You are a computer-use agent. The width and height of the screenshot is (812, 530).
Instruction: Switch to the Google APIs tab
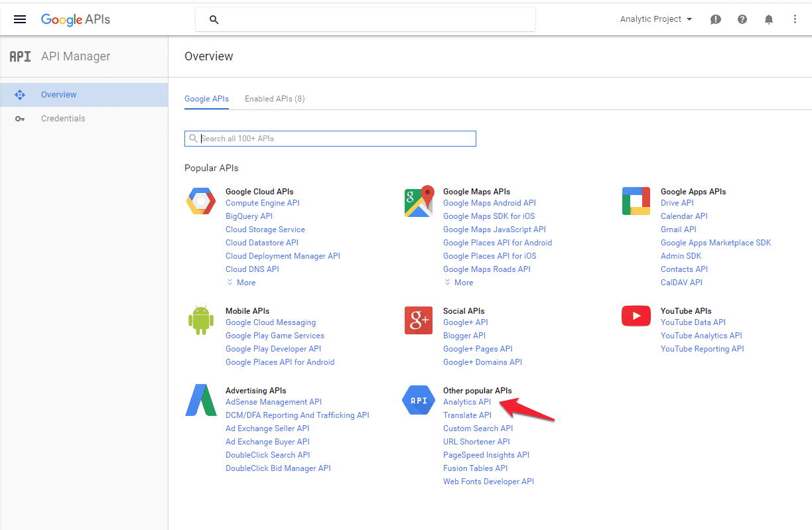[x=206, y=99]
